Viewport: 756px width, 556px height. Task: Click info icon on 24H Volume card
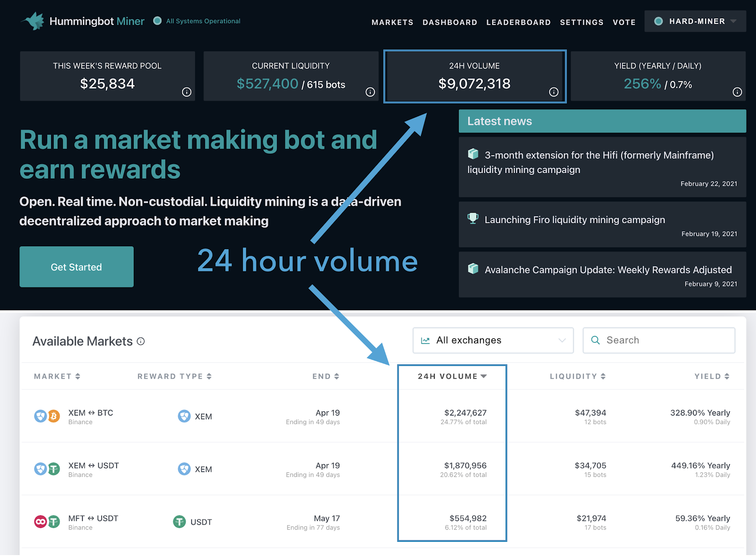tap(554, 92)
